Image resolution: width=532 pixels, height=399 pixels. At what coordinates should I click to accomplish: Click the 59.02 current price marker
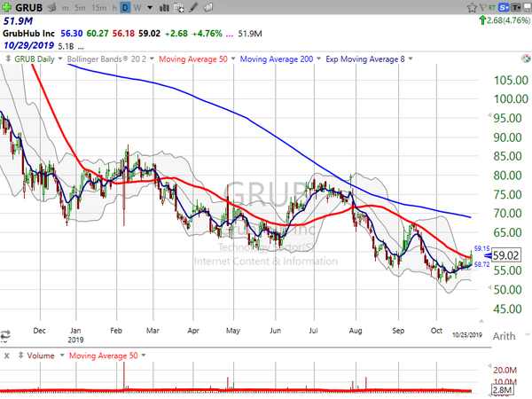point(505,255)
